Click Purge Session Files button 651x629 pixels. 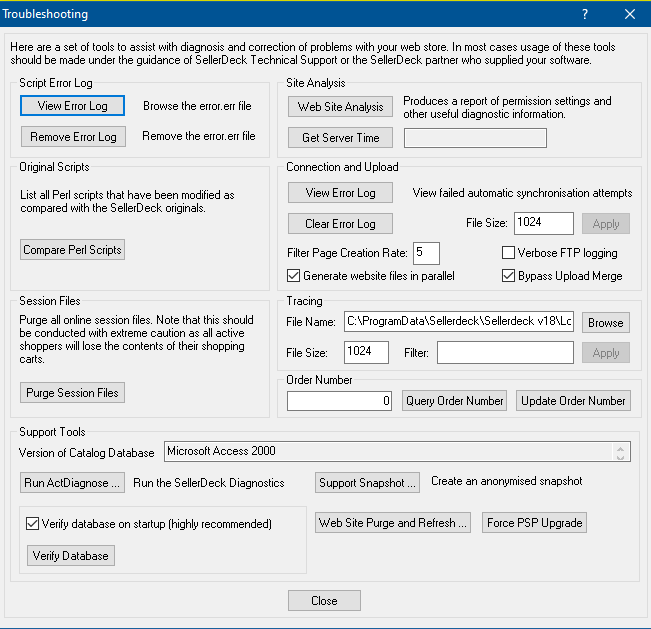(73, 393)
